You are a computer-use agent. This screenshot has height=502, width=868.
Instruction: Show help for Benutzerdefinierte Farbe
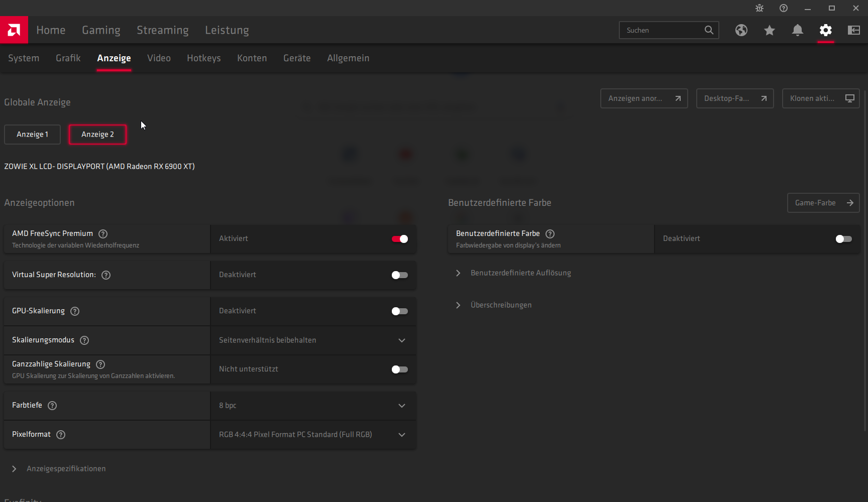coord(550,234)
